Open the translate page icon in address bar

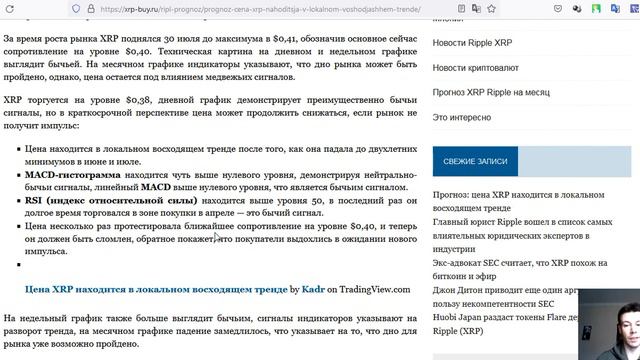coord(476,9)
